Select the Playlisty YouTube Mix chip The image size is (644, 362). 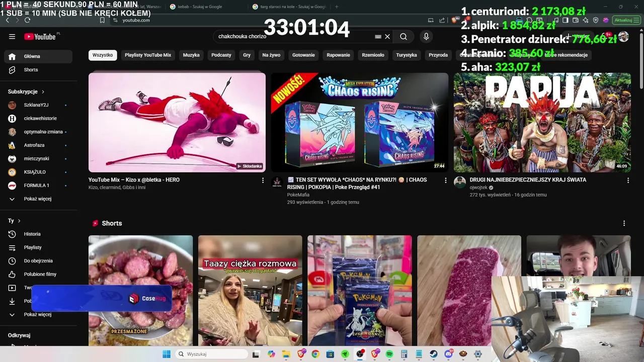tap(148, 55)
